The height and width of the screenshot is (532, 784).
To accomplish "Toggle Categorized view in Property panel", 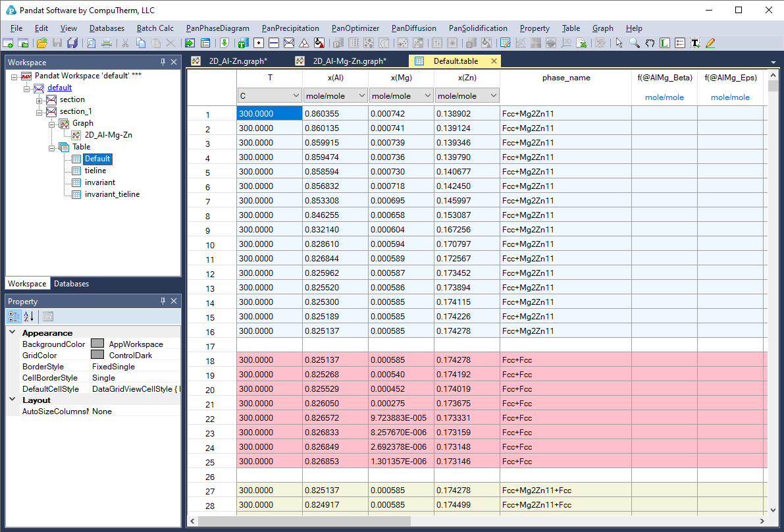I will tap(14, 317).
